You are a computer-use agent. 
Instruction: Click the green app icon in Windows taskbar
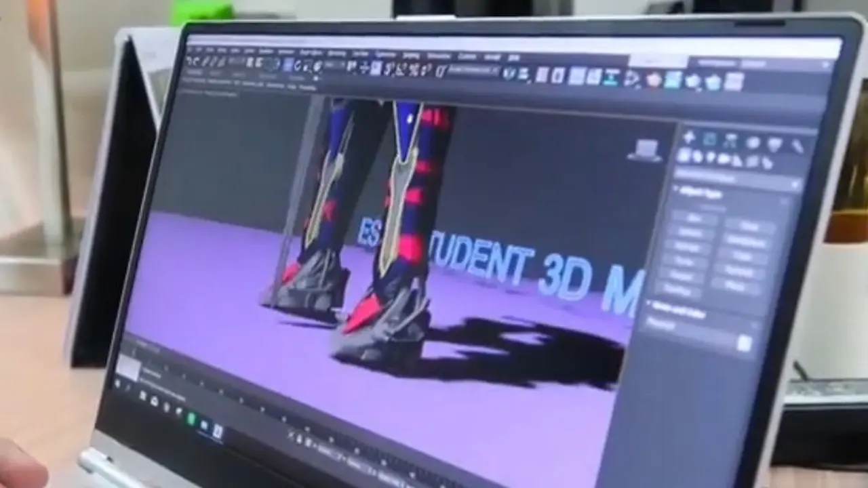click(191, 418)
